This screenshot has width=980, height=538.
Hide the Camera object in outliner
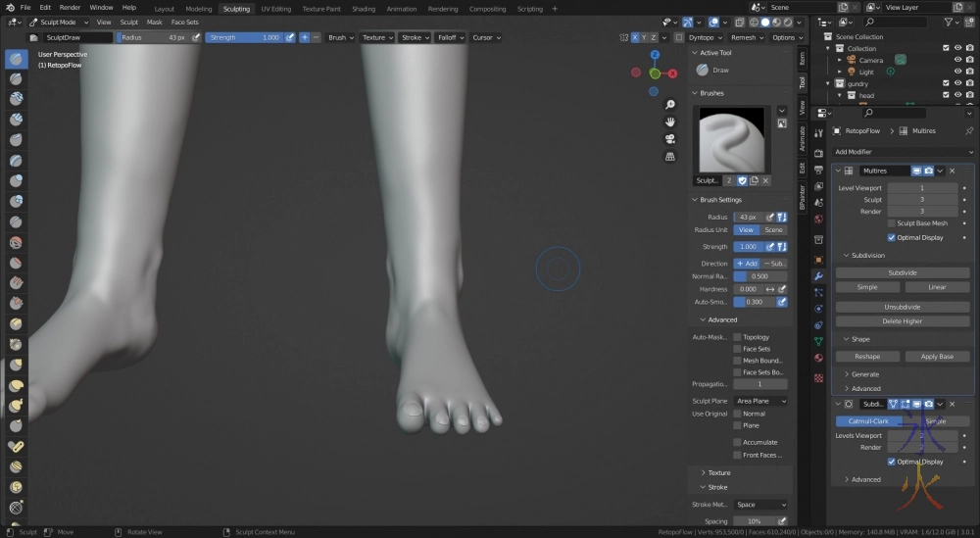957,60
